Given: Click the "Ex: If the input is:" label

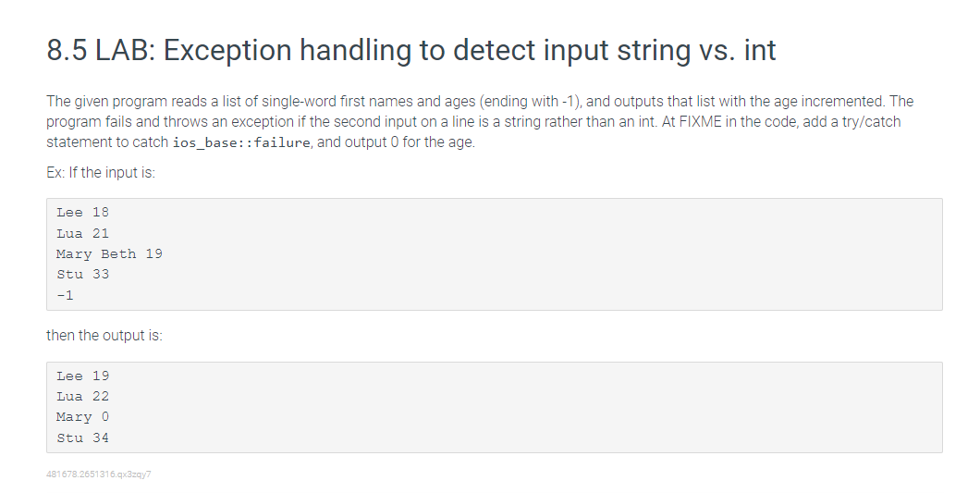Looking at the screenshot, I should click(101, 173).
